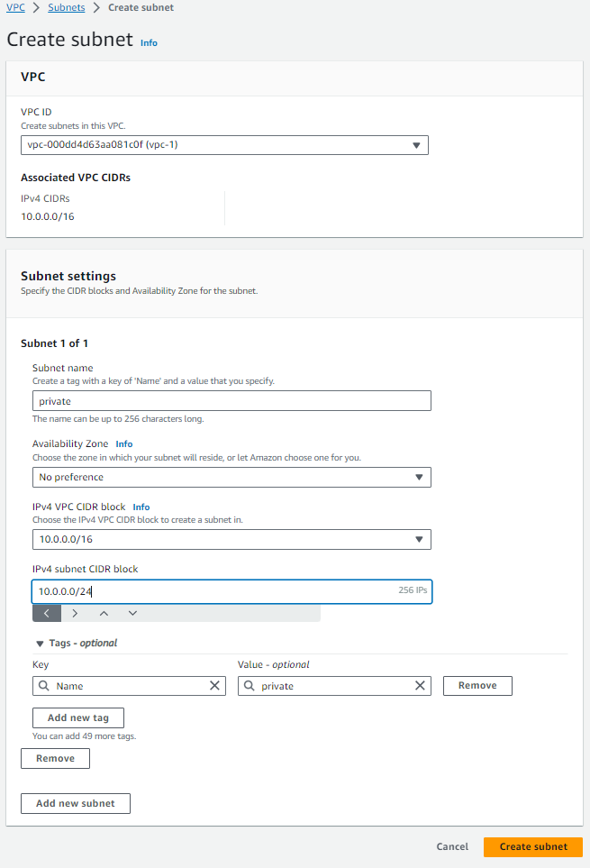Click inside the Subnet name field
The width and height of the screenshot is (590, 868).
[x=231, y=401]
